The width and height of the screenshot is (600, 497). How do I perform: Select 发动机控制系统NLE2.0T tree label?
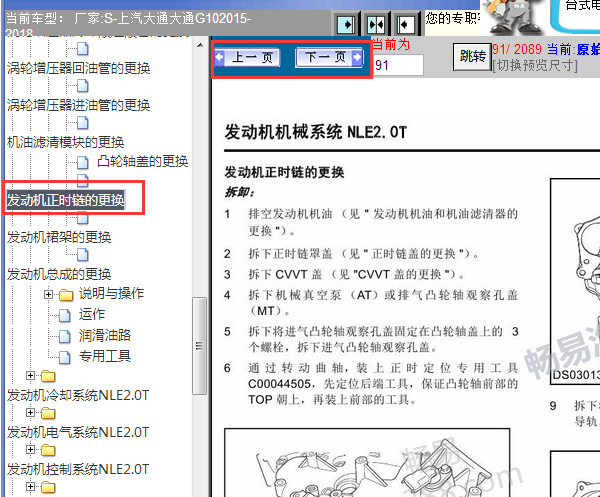point(78,469)
